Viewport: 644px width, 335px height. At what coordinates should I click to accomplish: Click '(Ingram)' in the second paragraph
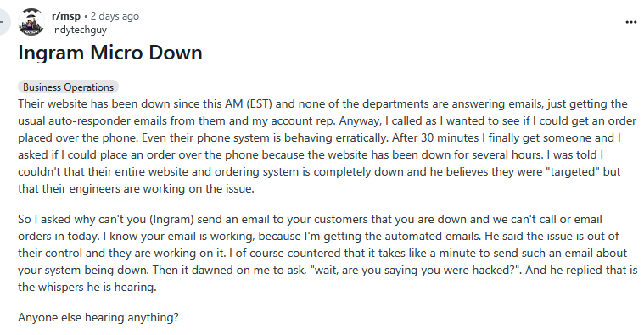click(x=171, y=219)
